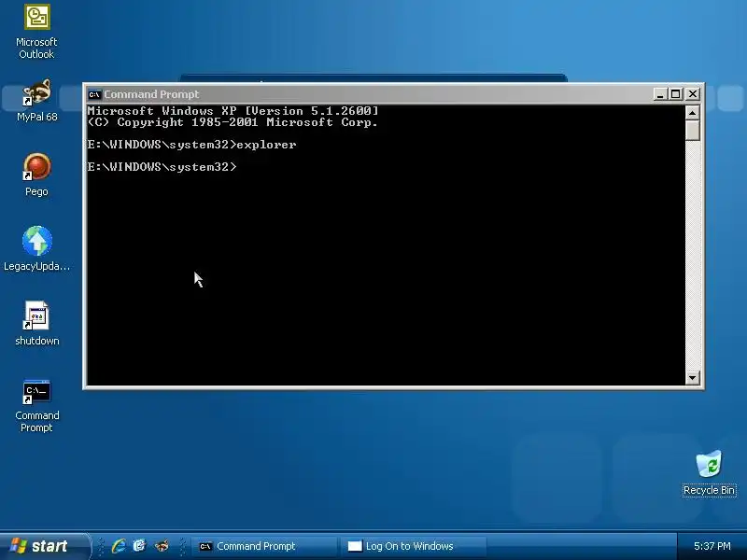747x560 pixels.
Task: Launch MyPal raccoon icon in Quick Launch
Action: [x=162, y=546]
